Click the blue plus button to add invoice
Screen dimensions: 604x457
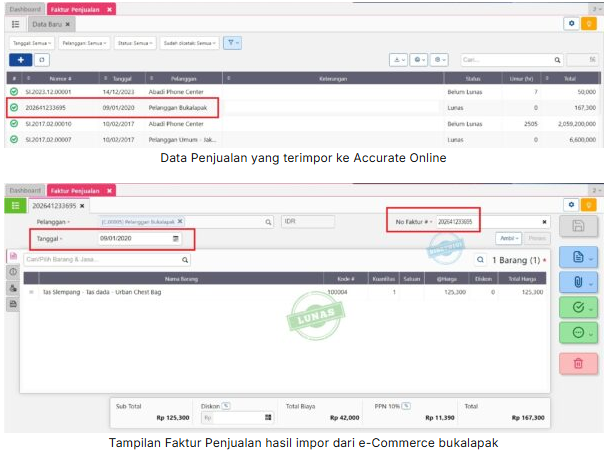pos(18,60)
